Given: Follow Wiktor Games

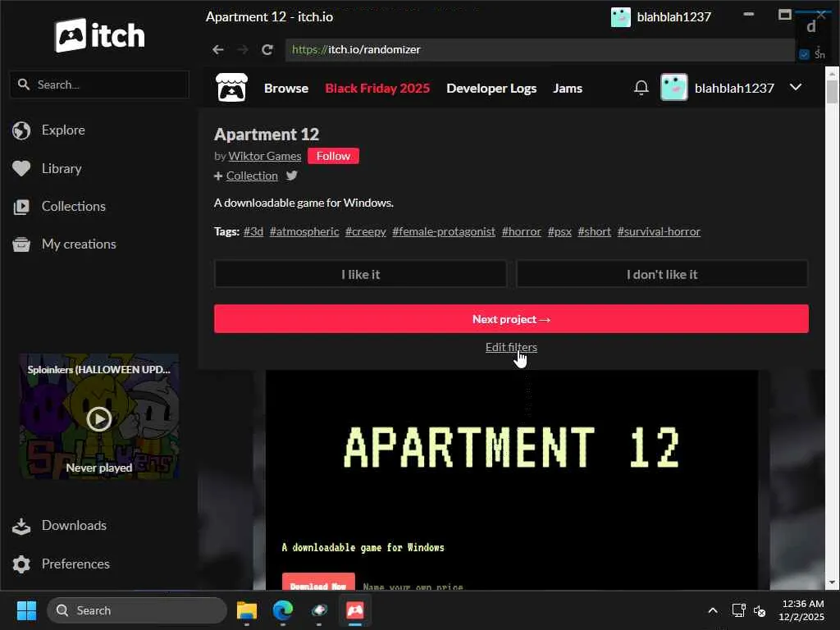Looking at the screenshot, I should tap(333, 156).
